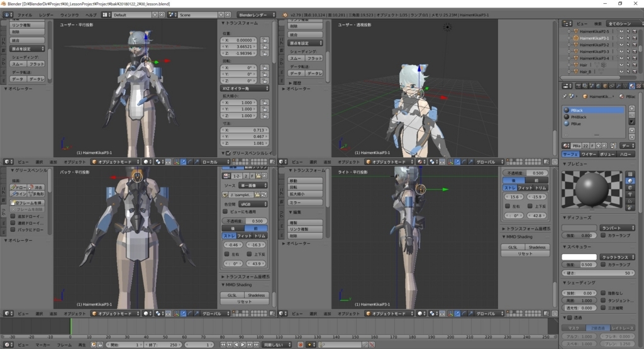The width and height of the screenshot is (644, 349).
Task: Click the timeline play button
Action: 243,345
